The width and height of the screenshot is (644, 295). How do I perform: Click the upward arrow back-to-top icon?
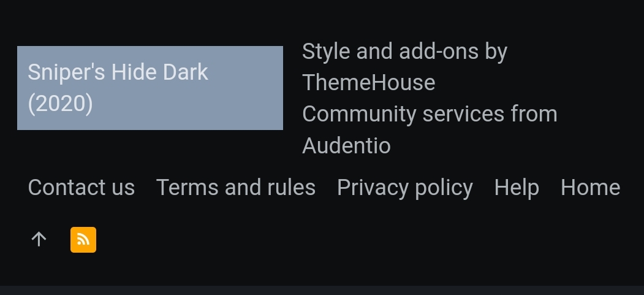[x=39, y=240]
